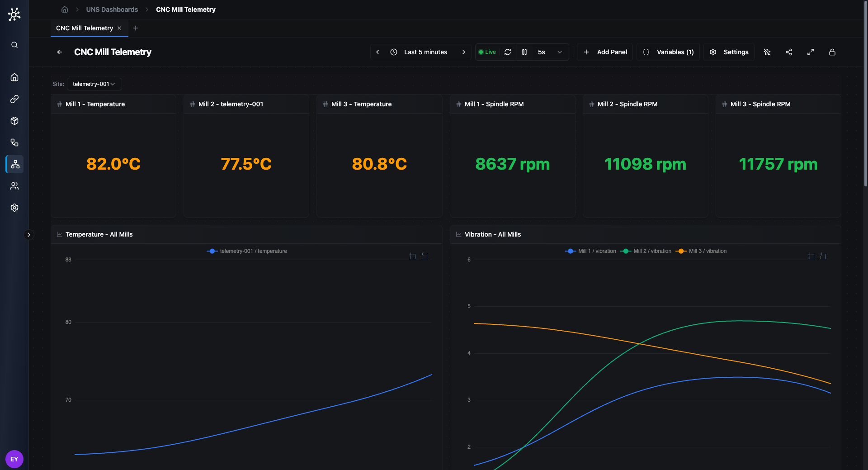Hide the Mill 2 / vibration series in the legend

pyautogui.click(x=646, y=251)
